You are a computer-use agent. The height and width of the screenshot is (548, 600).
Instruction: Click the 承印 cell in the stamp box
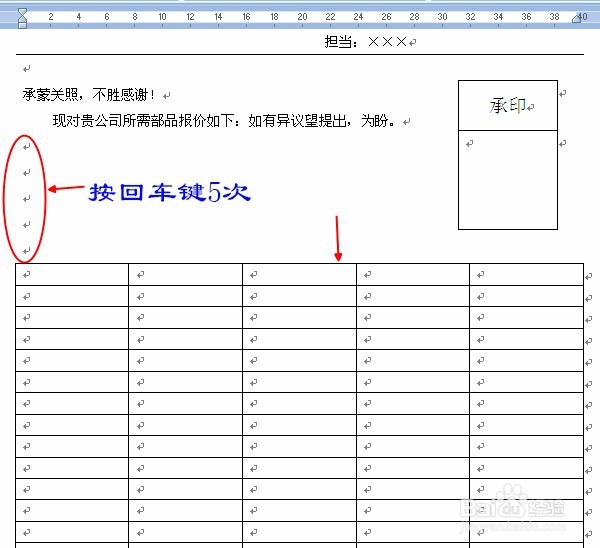point(508,105)
